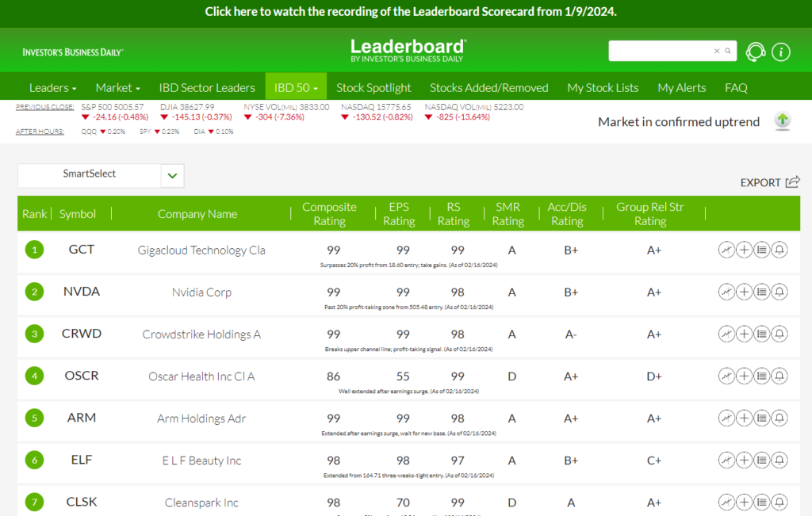Sort by Composite Rating column header
This screenshot has height=516, width=812.
[329, 214]
